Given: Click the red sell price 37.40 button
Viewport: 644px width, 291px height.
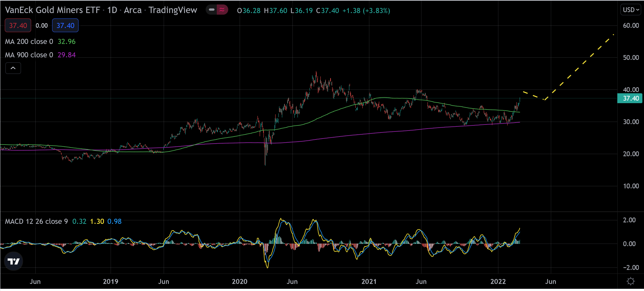Looking at the screenshot, I should coord(18,25).
